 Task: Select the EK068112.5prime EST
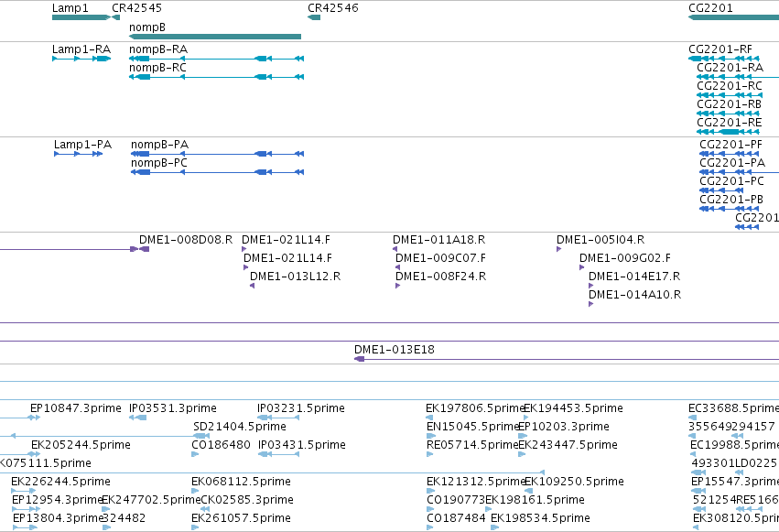click(x=241, y=482)
